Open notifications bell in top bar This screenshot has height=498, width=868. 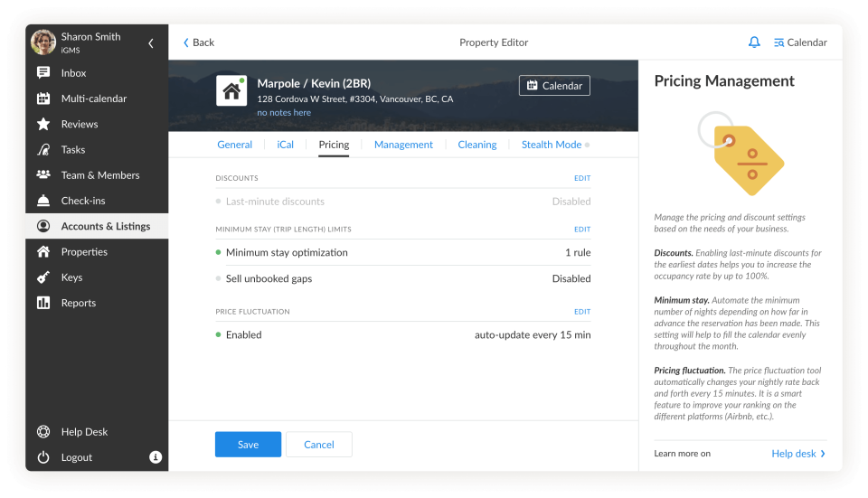[x=754, y=42]
